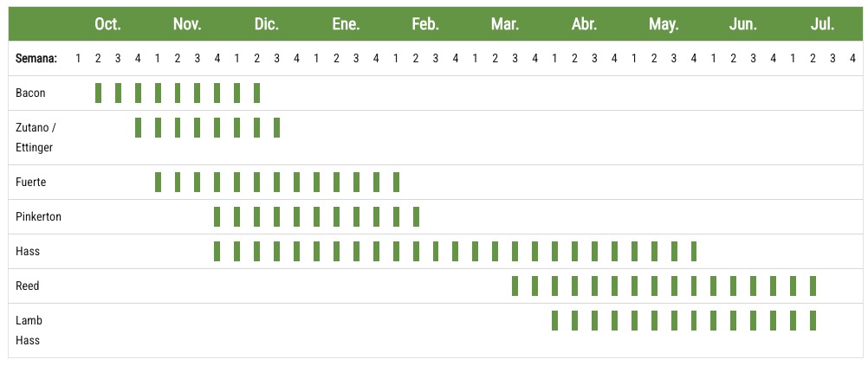The width and height of the screenshot is (868, 366).
Task: Select the Lamb Hass row label
Action: pyautogui.click(x=29, y=330)
